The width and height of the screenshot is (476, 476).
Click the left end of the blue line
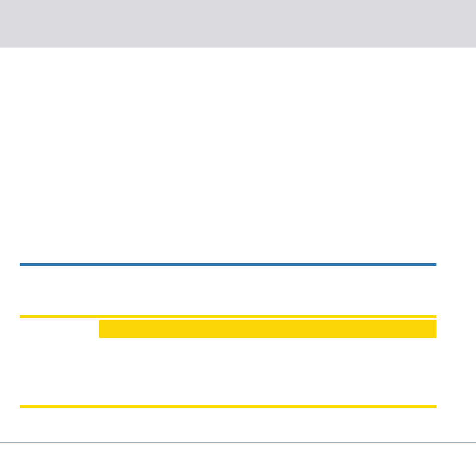click(21, 265)
